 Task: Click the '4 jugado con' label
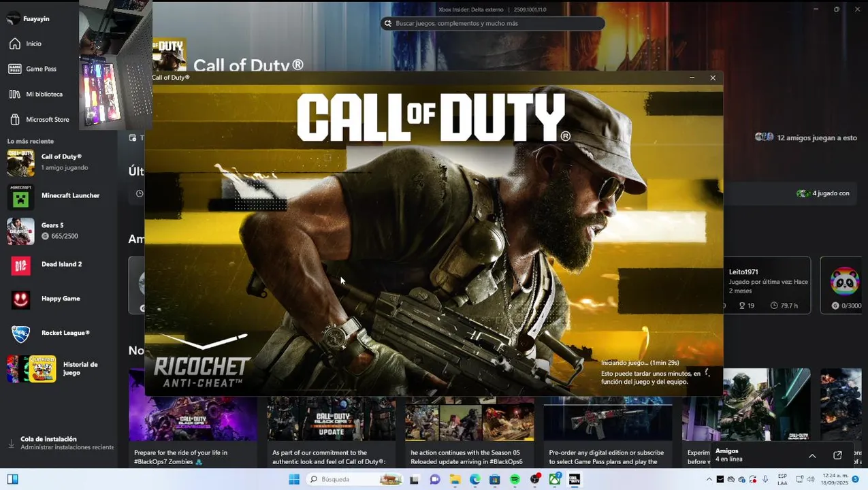pyautogui.click(x=831, y=193)
